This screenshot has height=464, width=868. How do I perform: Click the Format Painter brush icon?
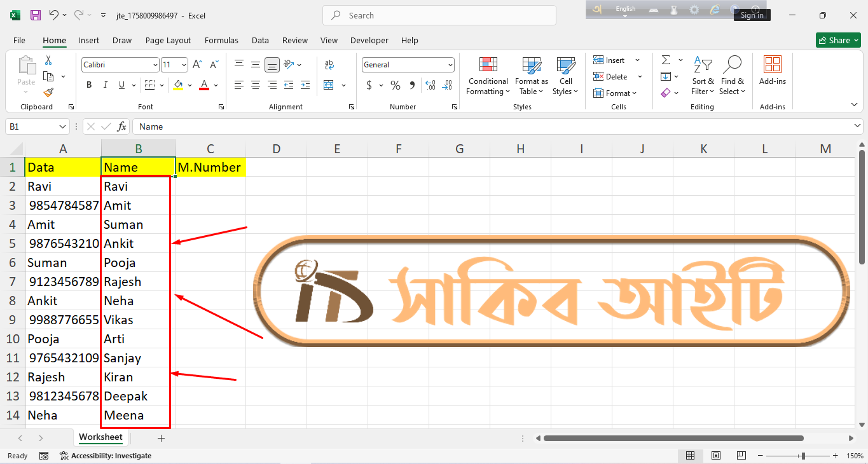coord(48,92)
